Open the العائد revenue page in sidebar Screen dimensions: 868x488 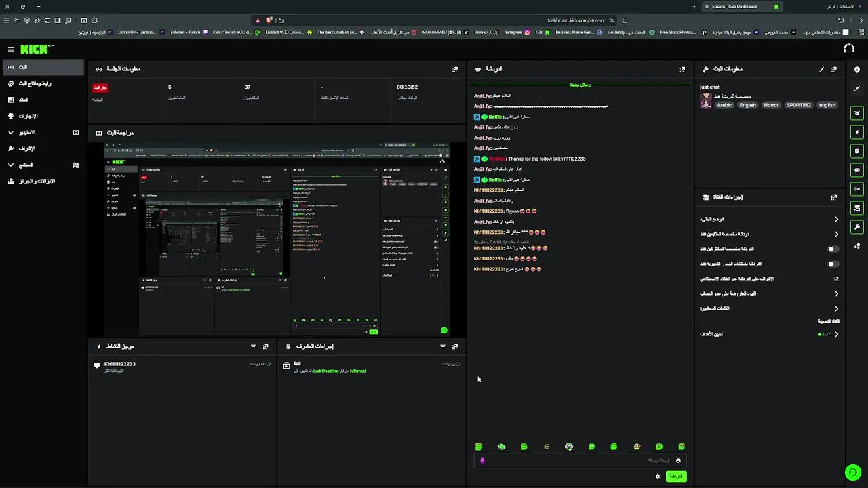(43, 100)
